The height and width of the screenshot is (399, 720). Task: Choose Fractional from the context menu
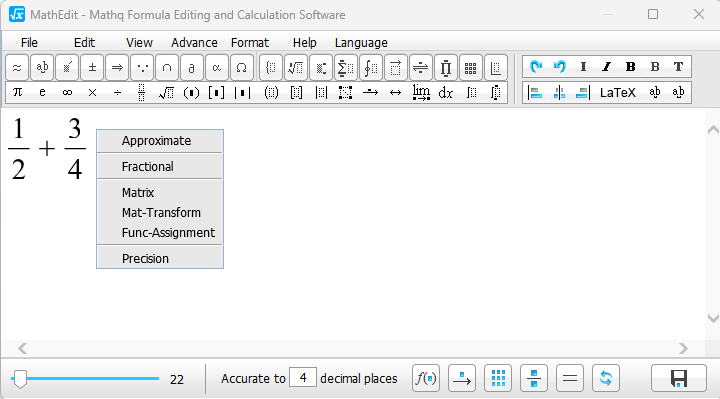click(x=160, y=167)
